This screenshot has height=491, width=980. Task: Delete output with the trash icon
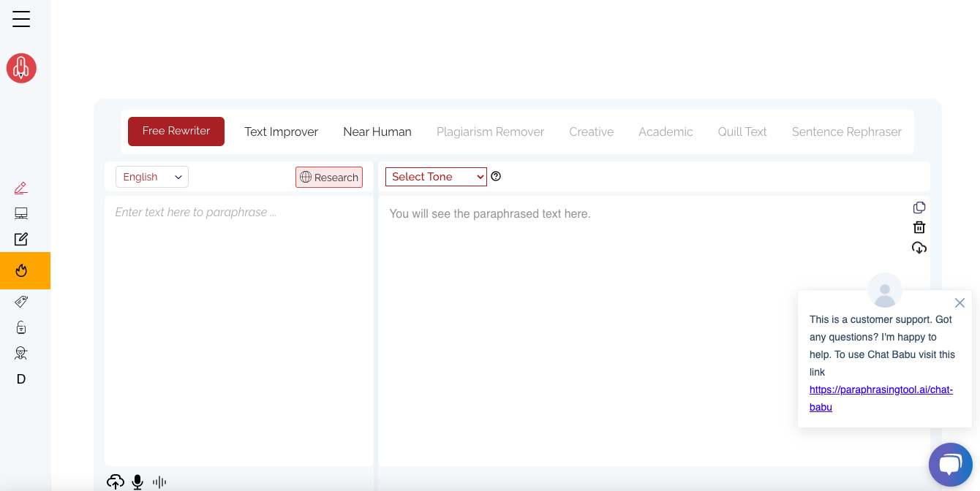pyautogui.click(x=919, y=227)
